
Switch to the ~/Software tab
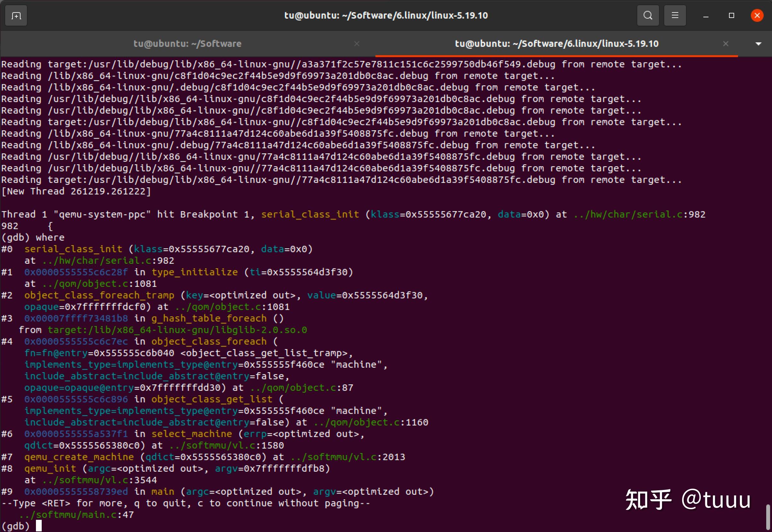coord(187,44)
